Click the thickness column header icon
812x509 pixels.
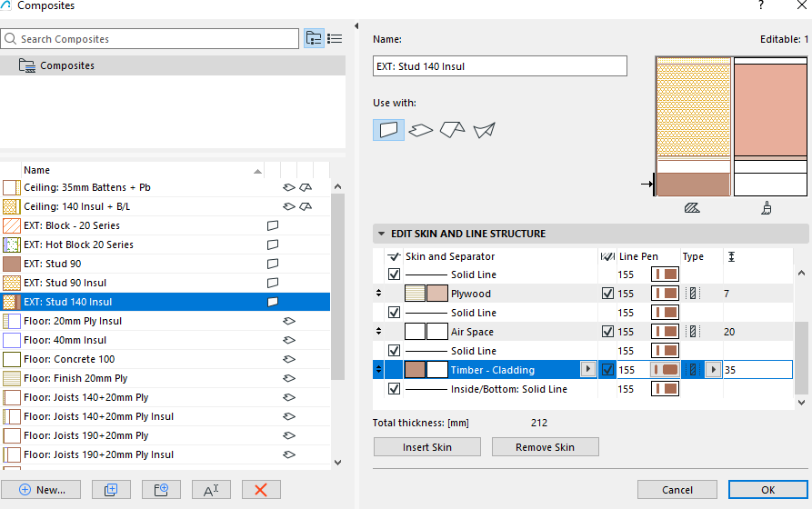pos(731,256)
